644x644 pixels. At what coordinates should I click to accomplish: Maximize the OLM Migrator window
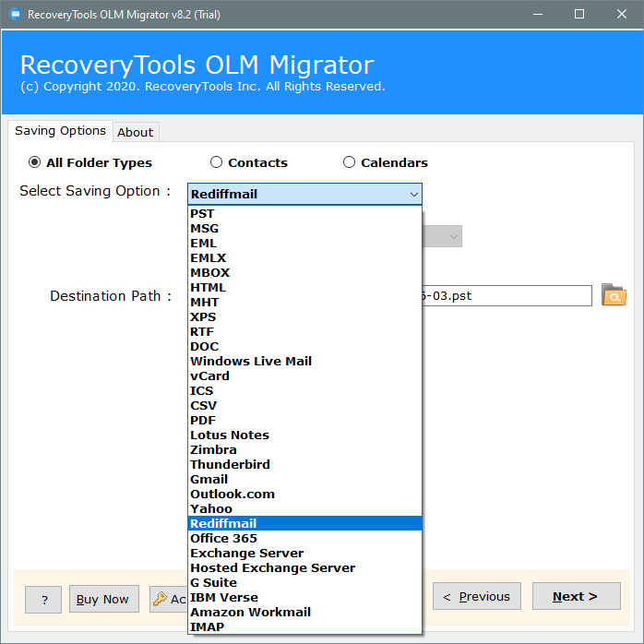(x=579, y=15)
